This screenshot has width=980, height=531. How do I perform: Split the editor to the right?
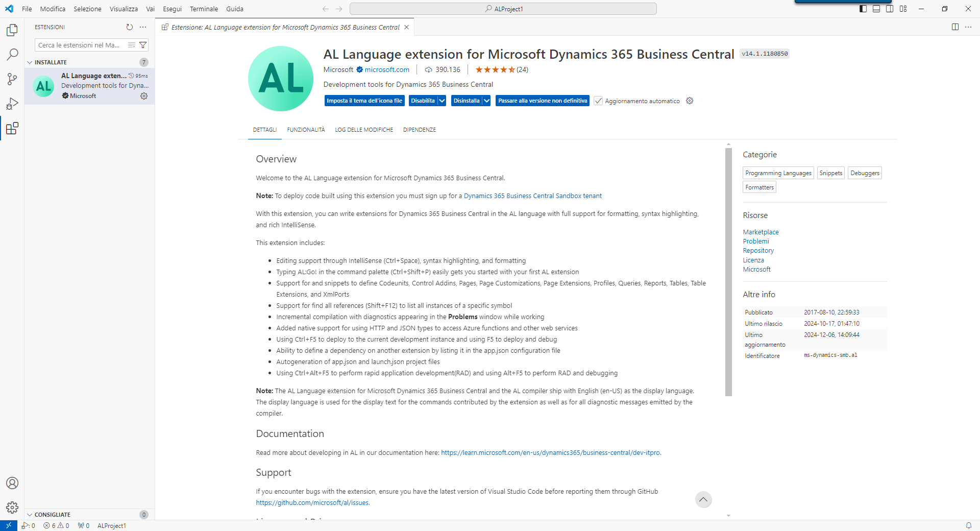coord(955,27)
